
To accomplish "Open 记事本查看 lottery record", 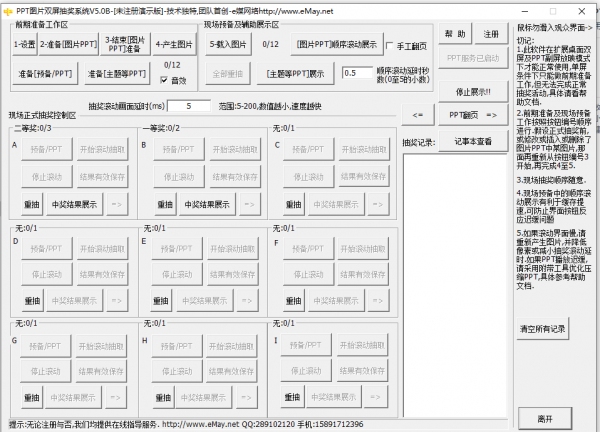I will 473,142.
